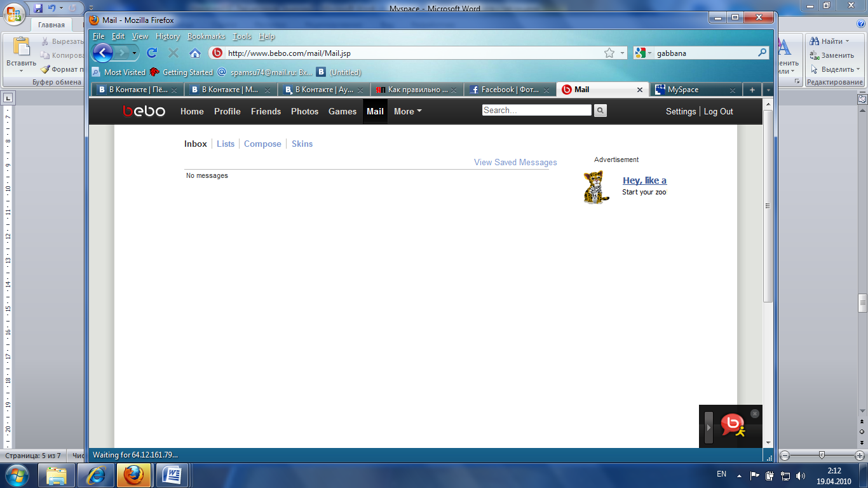The height and width of the screenshot is (488, 868).
Task: Switch to Firefox taskbar icon
Action: point(134,475)
